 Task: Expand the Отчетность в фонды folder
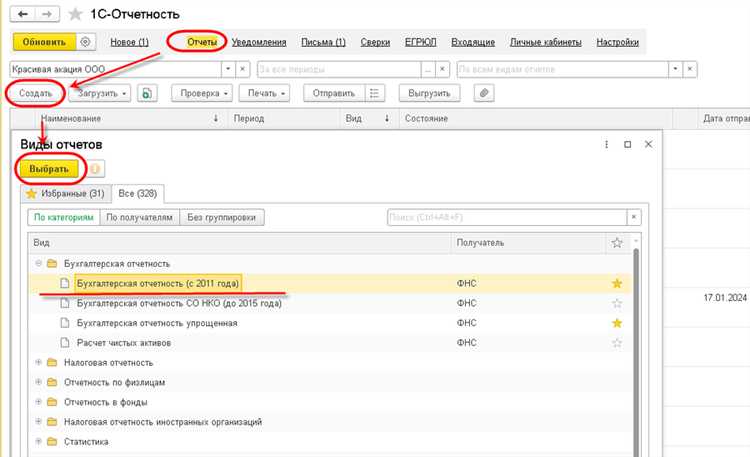pos(38,402)
